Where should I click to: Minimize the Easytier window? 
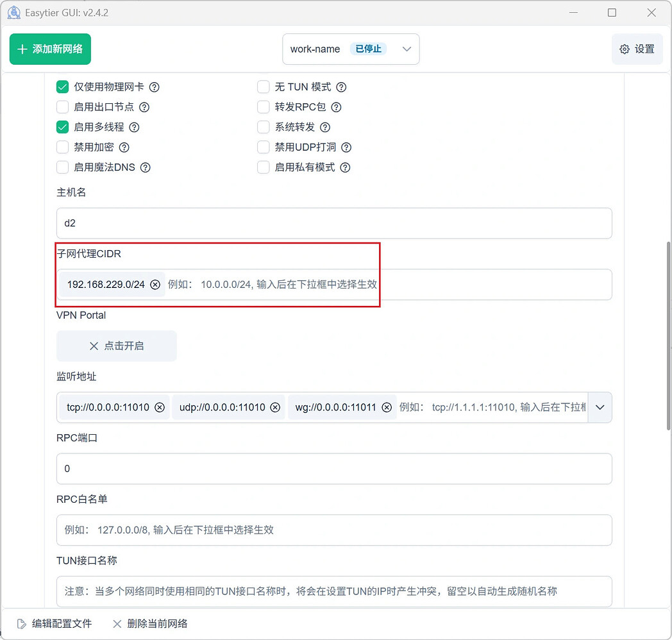pyautogui.click(x=573, y=13)
